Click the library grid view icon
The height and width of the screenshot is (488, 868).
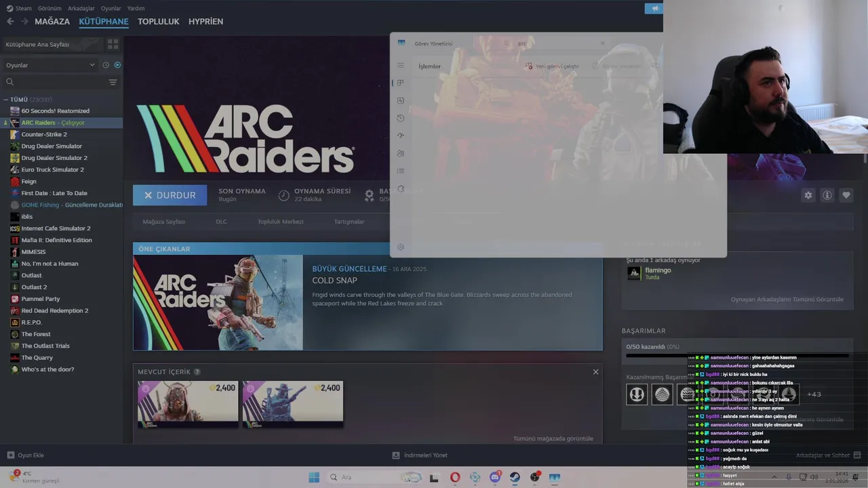click(x=113, y=44)
